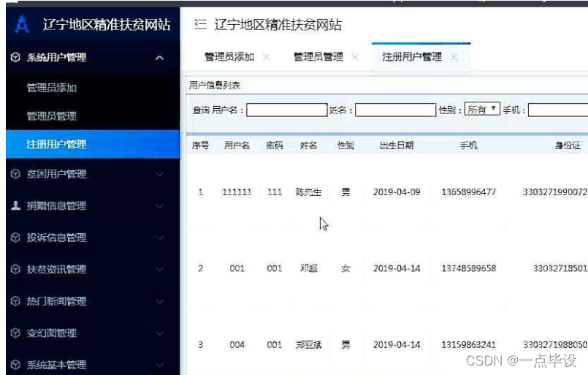
Task: Click the 捐赠信息管理 person icon
Action: [15, 205]
